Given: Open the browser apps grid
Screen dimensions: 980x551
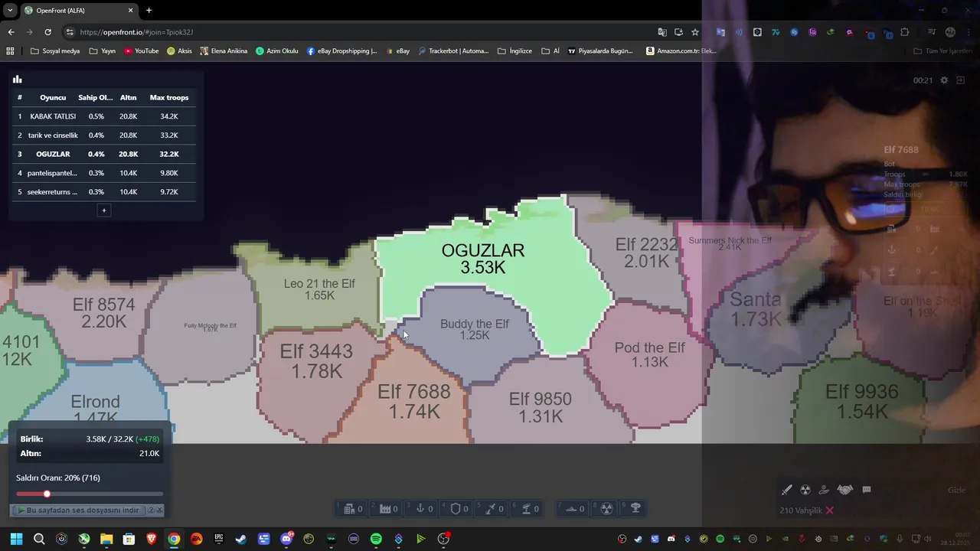Looking at the screenshot, I should [10, 51].
